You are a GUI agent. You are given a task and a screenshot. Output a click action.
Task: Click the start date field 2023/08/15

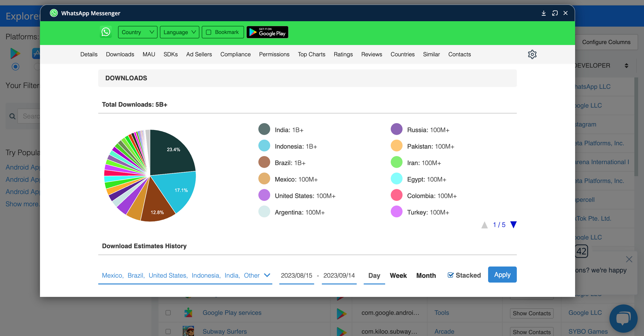[x=297, y=275]
